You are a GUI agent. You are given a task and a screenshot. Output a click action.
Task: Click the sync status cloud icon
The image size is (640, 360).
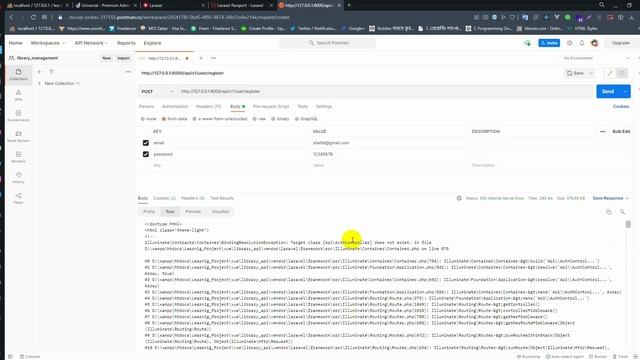point(527,43)
